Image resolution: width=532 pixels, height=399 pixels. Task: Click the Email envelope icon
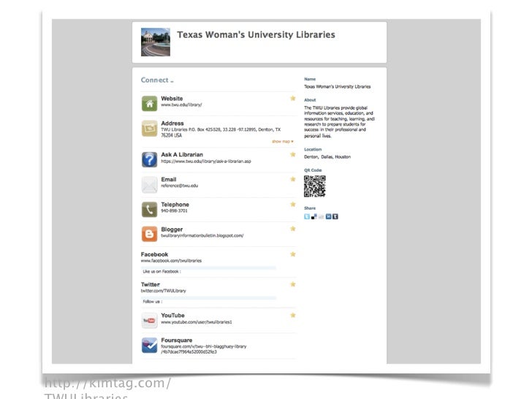pyautogui.click(x=149, y=185)
